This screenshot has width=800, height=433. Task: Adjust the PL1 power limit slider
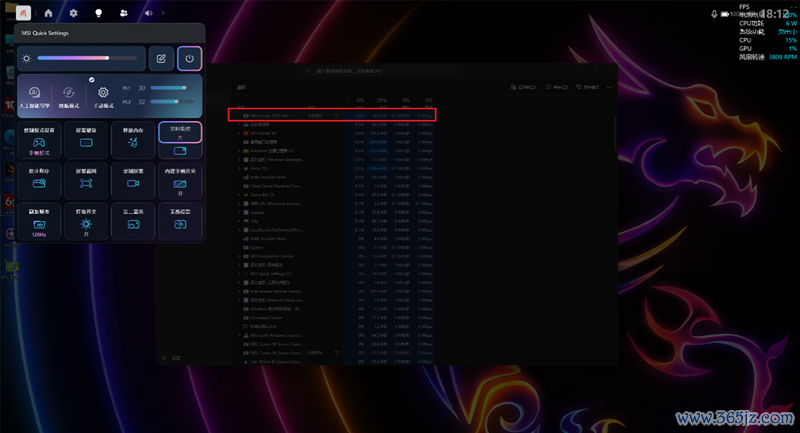(172, 88)
